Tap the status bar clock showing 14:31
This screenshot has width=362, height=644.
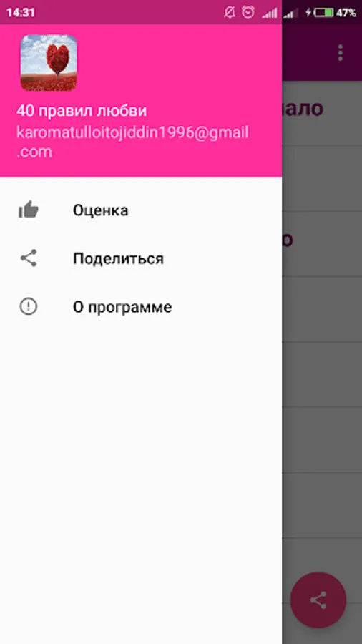21,13
